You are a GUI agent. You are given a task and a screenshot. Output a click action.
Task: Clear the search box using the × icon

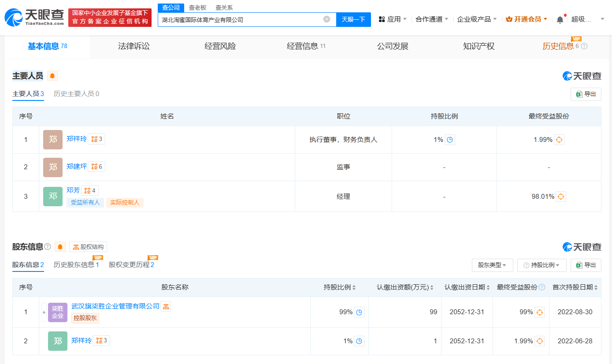pos(326,19)
